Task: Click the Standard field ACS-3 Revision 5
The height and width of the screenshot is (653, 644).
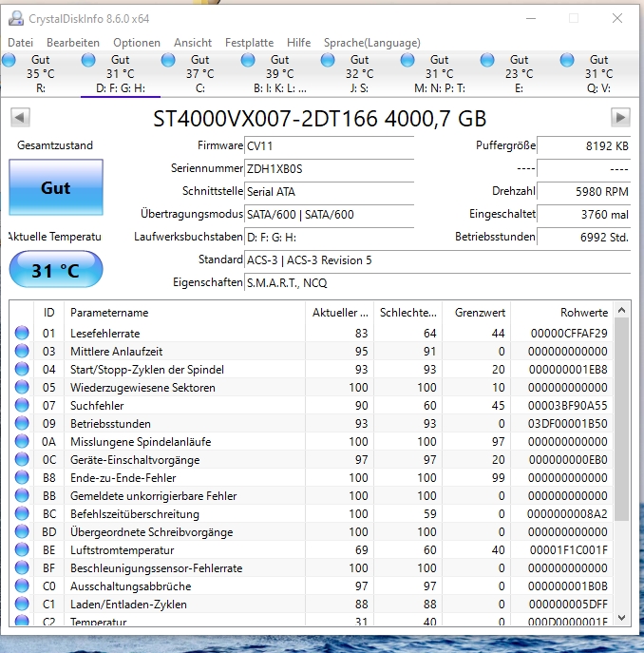Action: (x=437, y=260)
